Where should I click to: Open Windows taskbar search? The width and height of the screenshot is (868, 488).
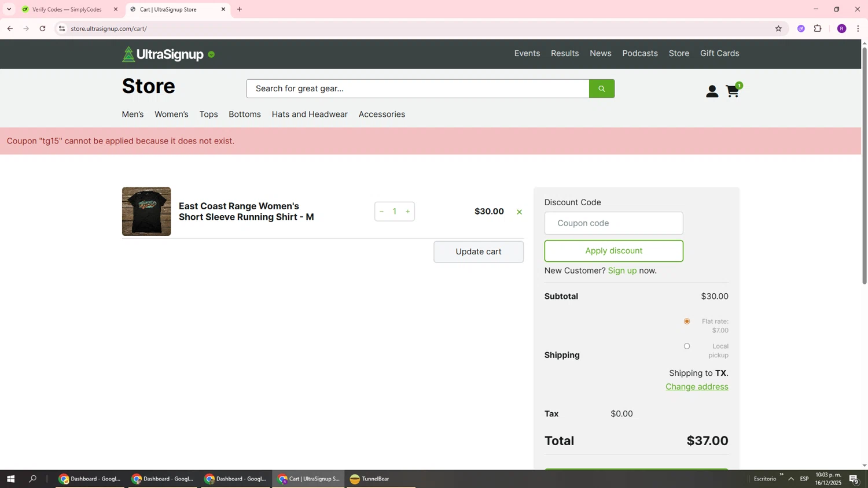coord(33,479)
